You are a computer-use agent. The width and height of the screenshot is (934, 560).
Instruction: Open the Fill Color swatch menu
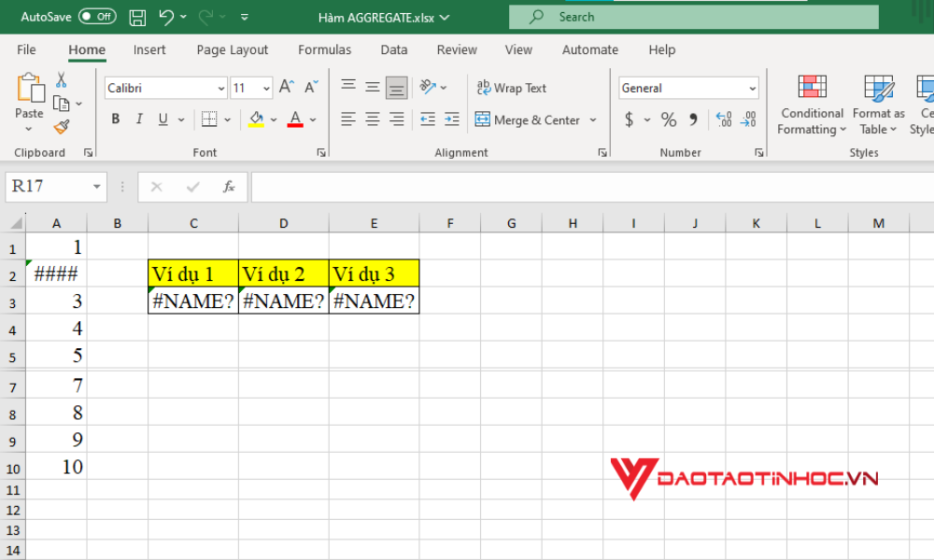click(x=255, y=119)
